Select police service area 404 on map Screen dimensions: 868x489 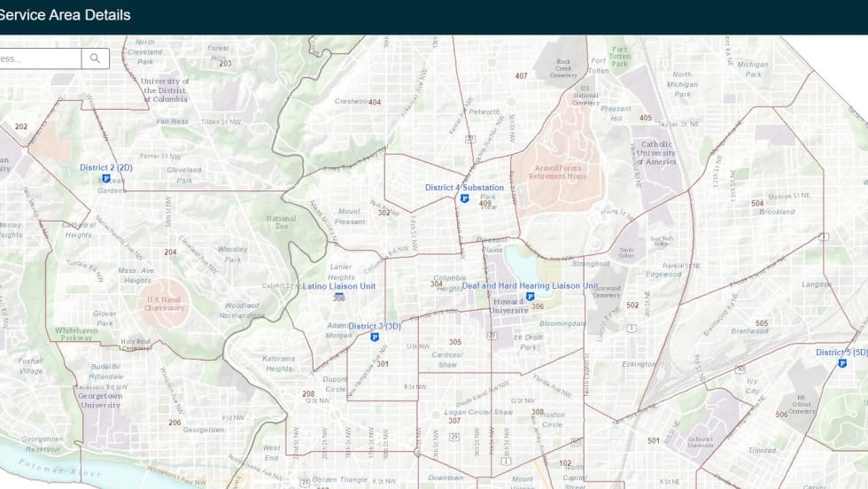[x=375, y=102]
